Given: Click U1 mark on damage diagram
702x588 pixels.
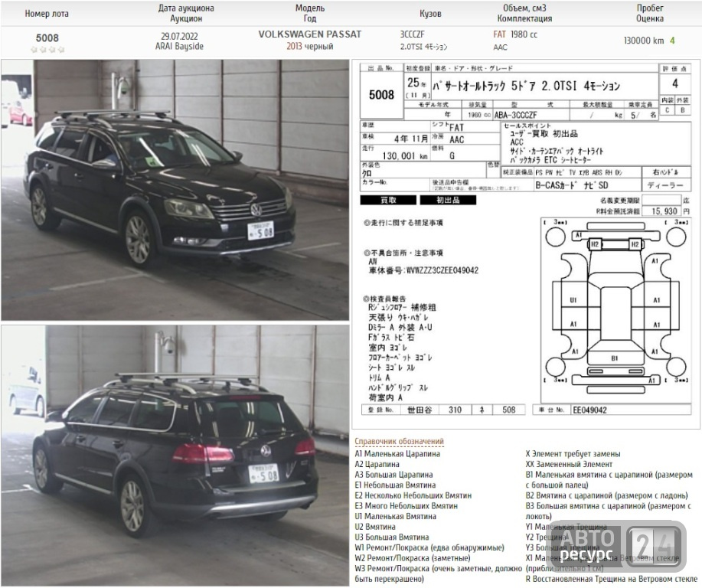Looking at the screenshot, I should coord(573,300).
